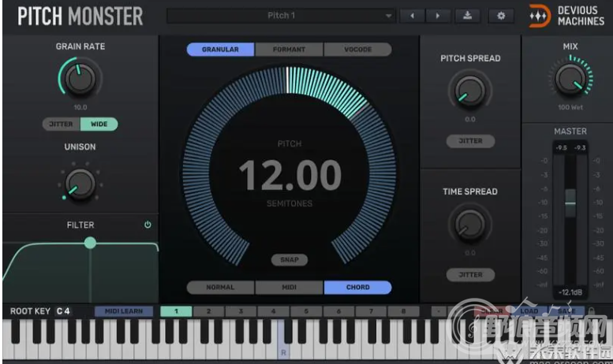Toggle Time Spread Jitter
The width and height of the screenshot is (613, 364).
pyautogui.click(x=470, y=275)
